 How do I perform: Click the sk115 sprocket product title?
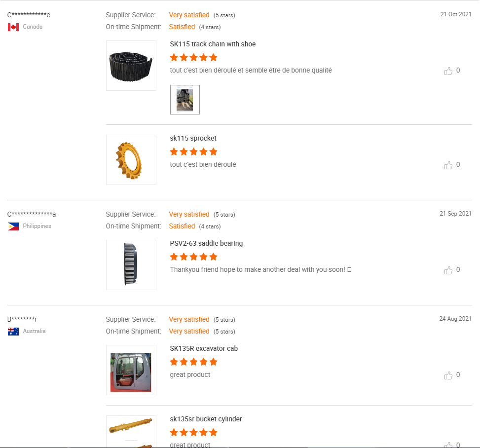193,138
